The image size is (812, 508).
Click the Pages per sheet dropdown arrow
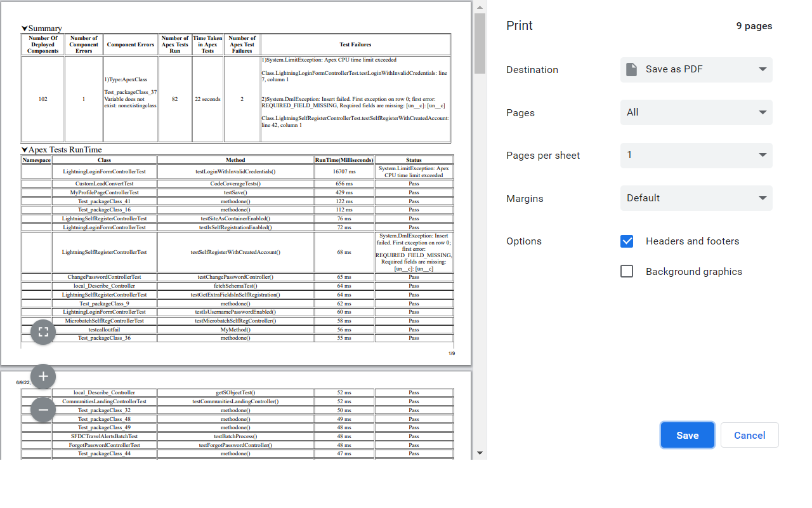pos(761,155)
